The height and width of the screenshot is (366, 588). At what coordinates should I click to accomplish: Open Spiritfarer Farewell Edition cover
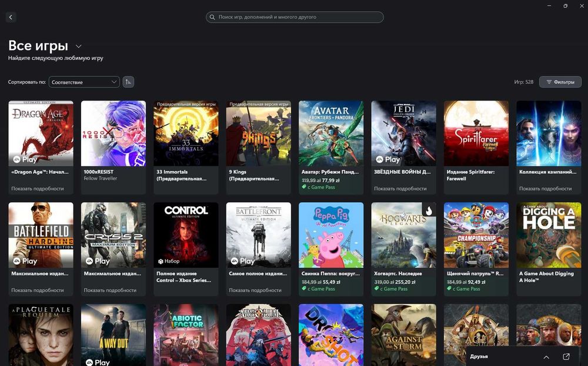pos(476,133)
